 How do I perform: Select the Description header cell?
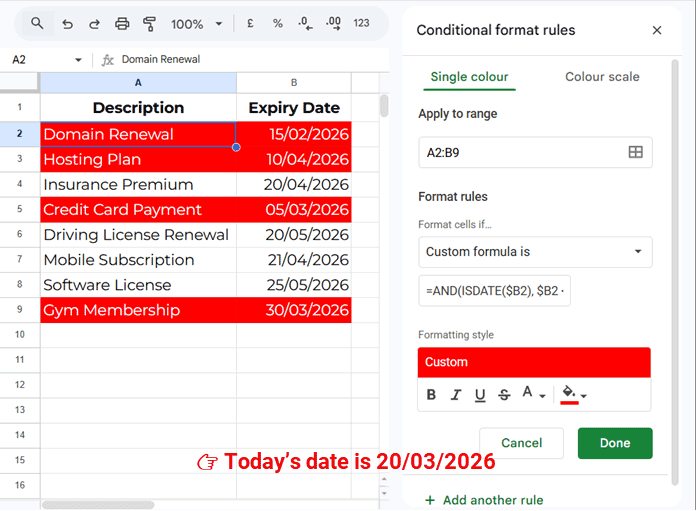[x=138, y=107]
